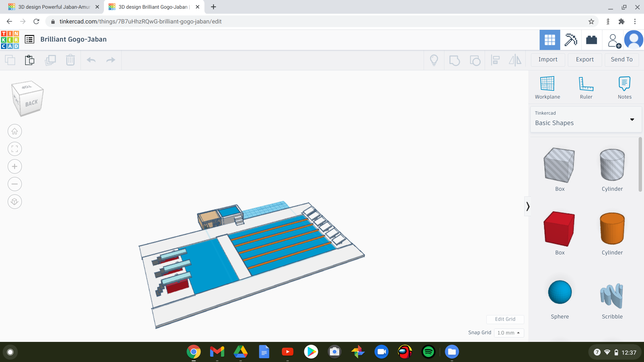
Task: Close the Brilliant Gogo-Jaban tab
Action: pyautogui.click(x=198, y=7)
